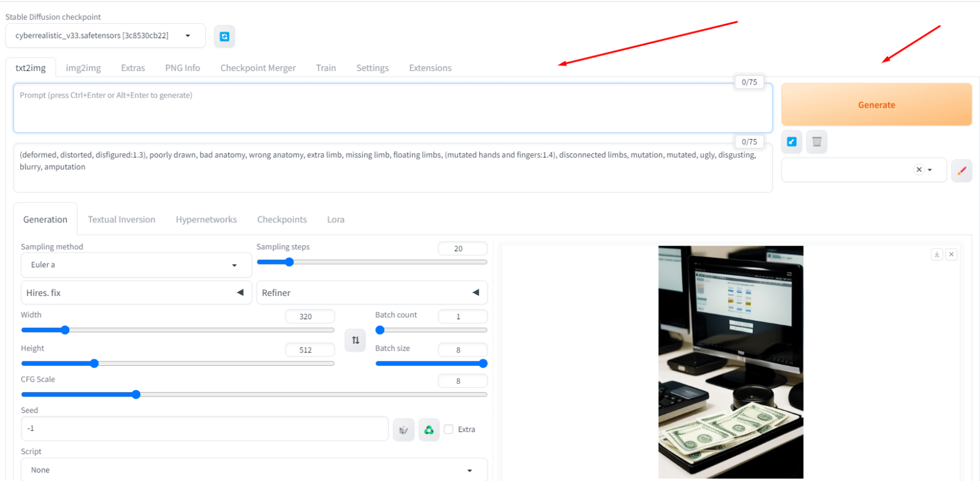Open the checkpoint selection dropdown

pyautogui.click(x=105, y=36)
